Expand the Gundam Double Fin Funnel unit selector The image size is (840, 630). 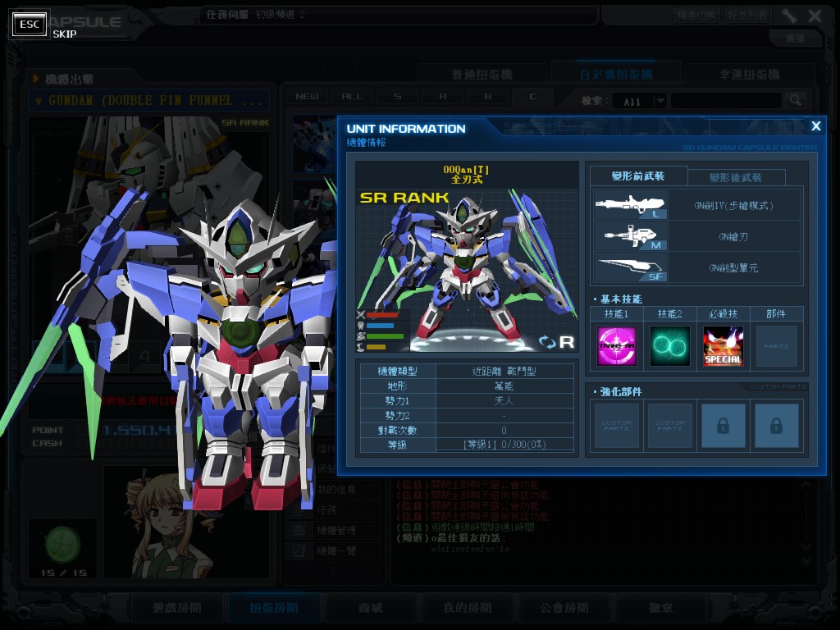coord(148,101)
